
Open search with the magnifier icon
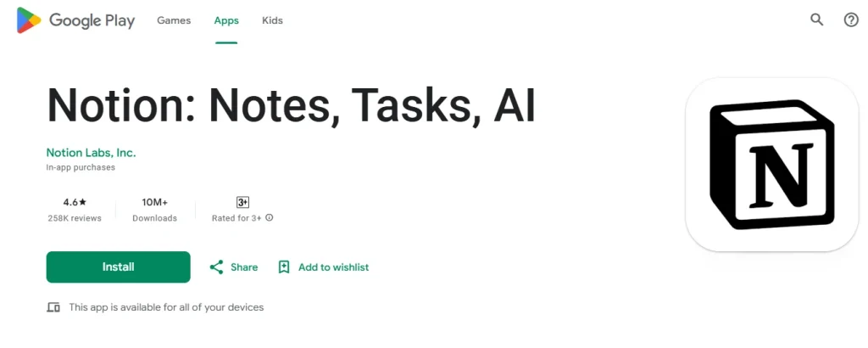(816, 20)
